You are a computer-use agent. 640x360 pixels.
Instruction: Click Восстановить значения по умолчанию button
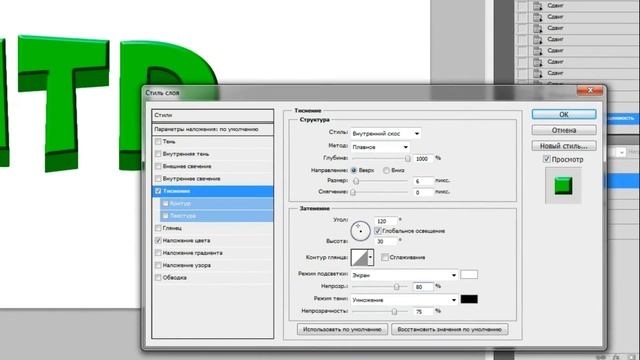[x=449, y=329]
